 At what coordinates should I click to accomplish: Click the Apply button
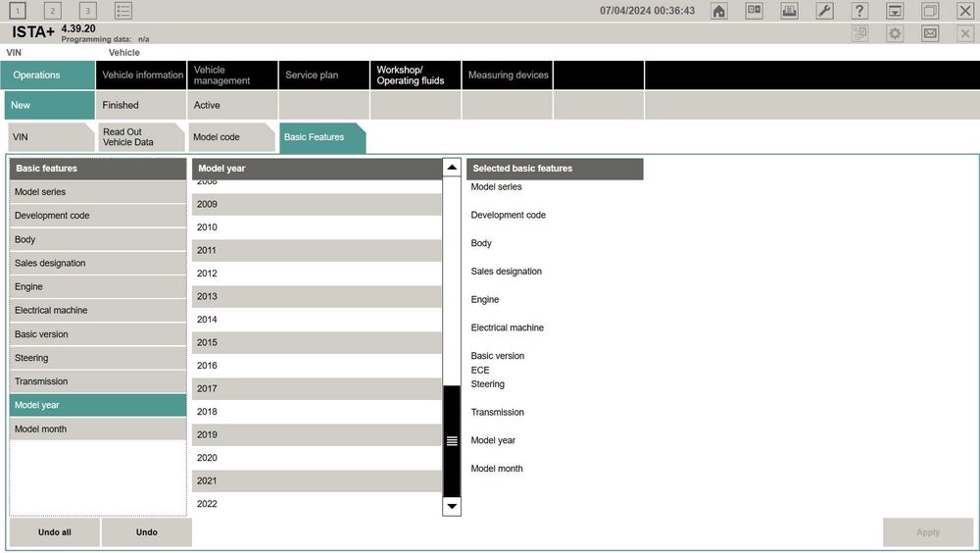point(928,532)
